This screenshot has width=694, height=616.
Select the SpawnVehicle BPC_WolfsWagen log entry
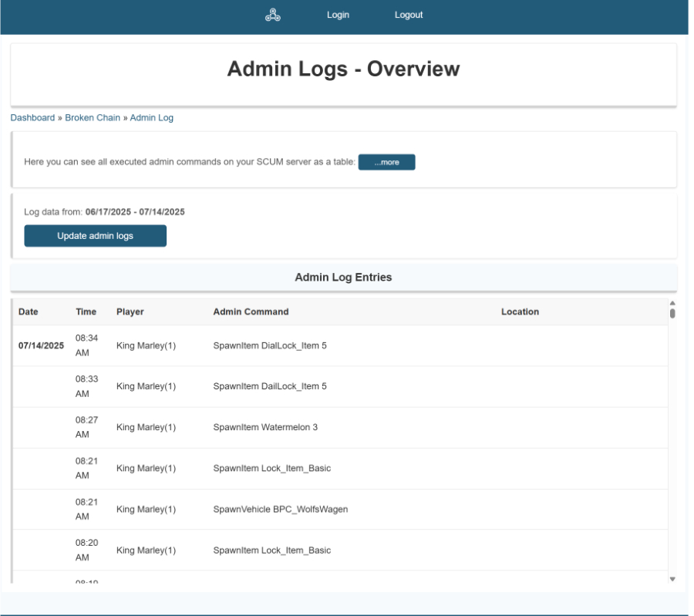(280, 510)
